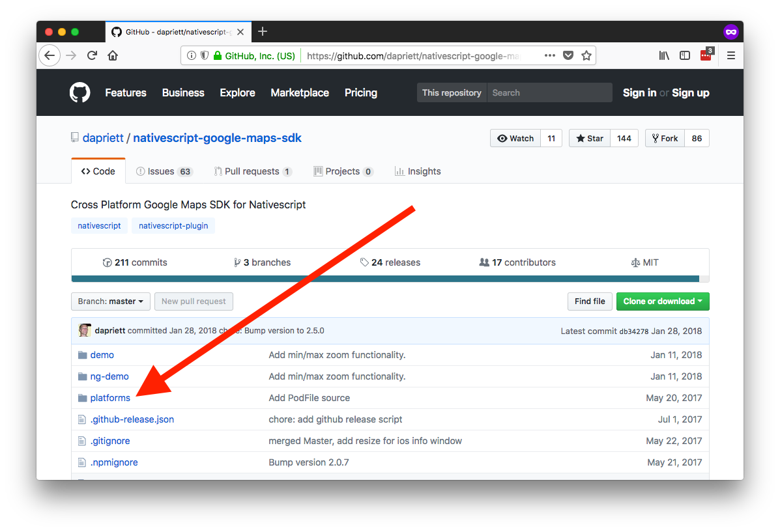This screenshot has width=780, height=532.
Task: Click the GitHub Search input field
Action: point(549,92)
